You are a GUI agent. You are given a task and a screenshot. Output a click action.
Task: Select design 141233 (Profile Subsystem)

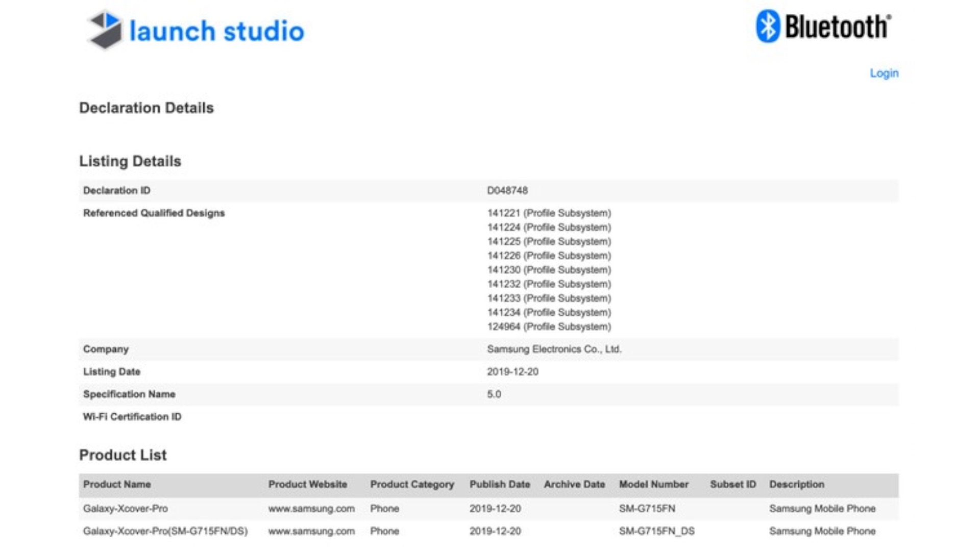point(549,298)
